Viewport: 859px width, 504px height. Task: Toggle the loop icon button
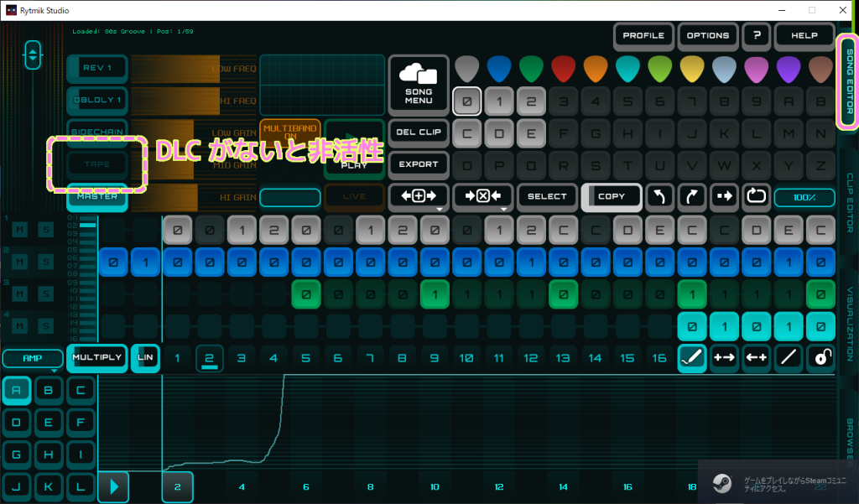(756, 196)
